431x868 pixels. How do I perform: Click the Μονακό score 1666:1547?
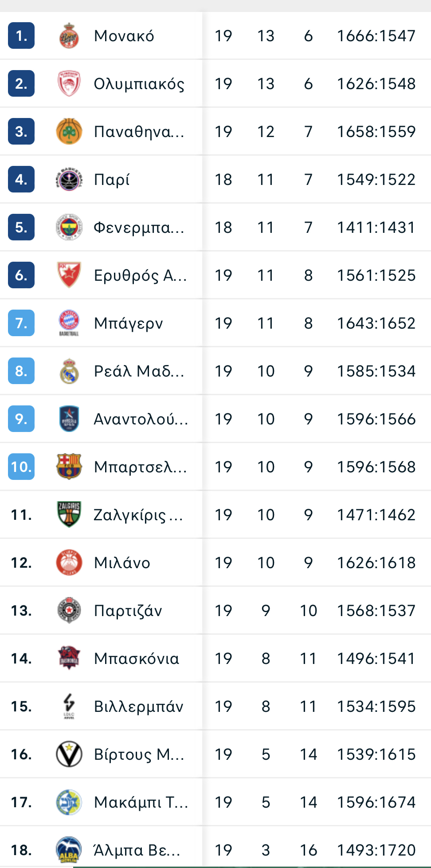point(376,35)
